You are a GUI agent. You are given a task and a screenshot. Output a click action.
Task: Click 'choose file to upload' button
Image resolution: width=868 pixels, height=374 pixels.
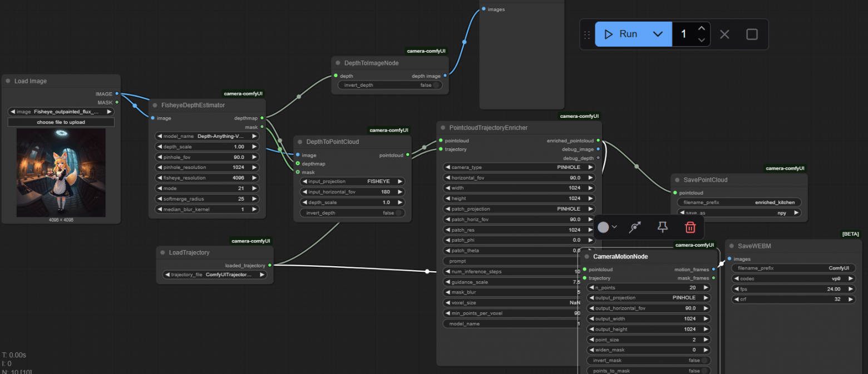[x=61, y=122]
